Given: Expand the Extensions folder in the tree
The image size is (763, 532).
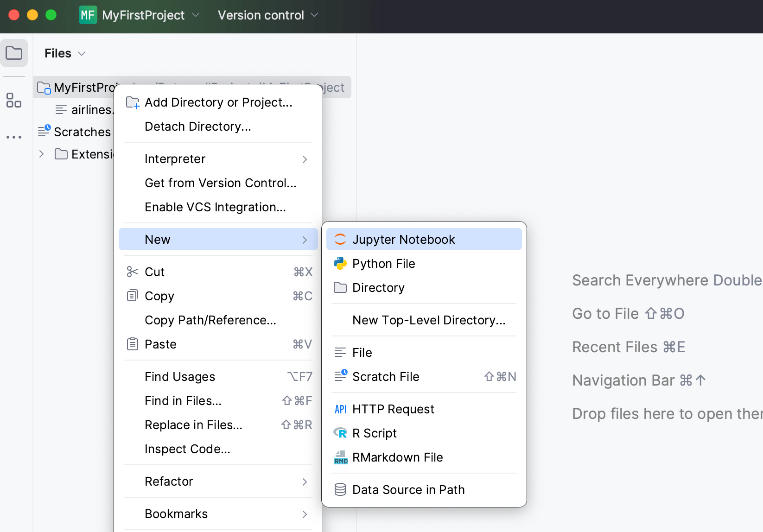Looking at the screenshot, I should (x=41, y=154).
